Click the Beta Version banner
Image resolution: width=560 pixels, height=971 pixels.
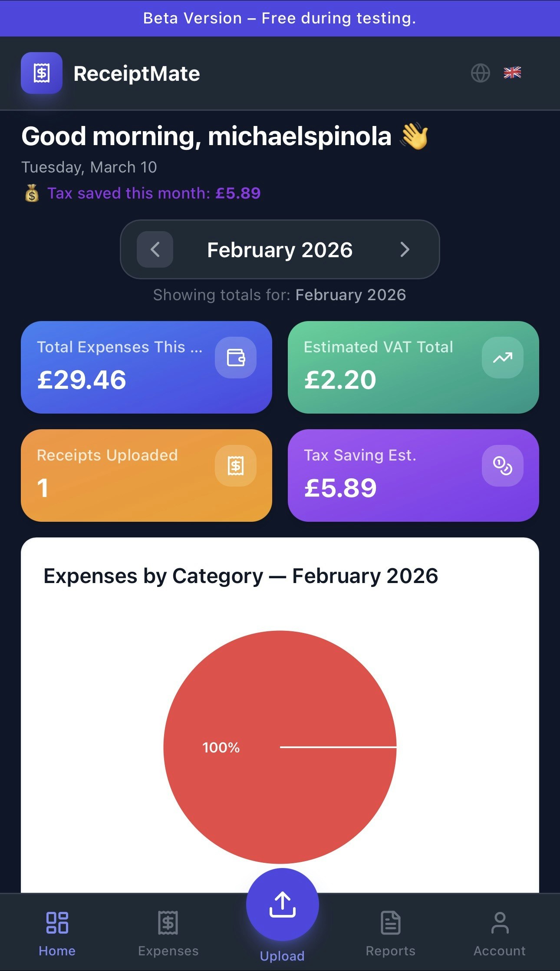[280, 18]
